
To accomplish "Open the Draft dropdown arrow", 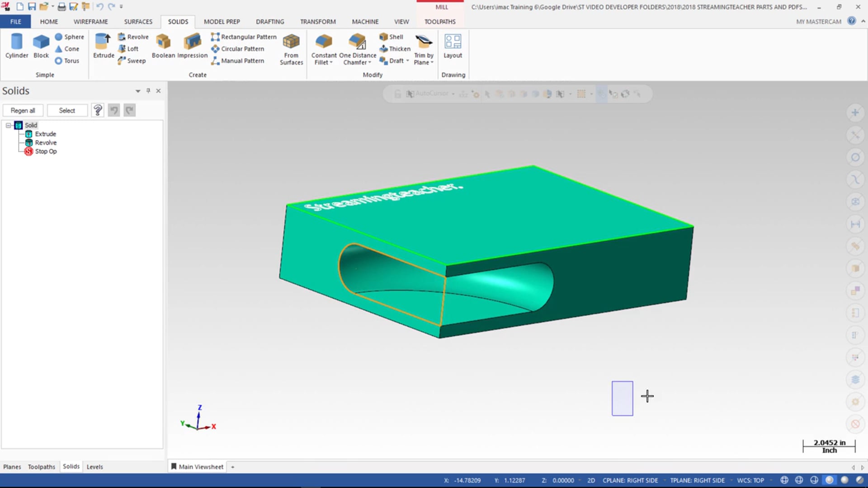I will pos(407,61).
